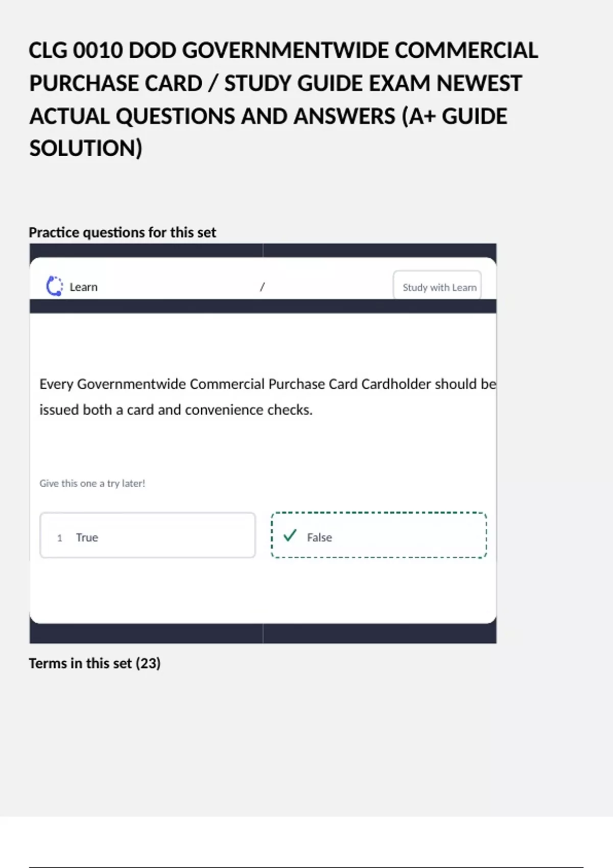Click the 'Practice questions for this set' heading

pyautogui.click(x=122, y=232)
